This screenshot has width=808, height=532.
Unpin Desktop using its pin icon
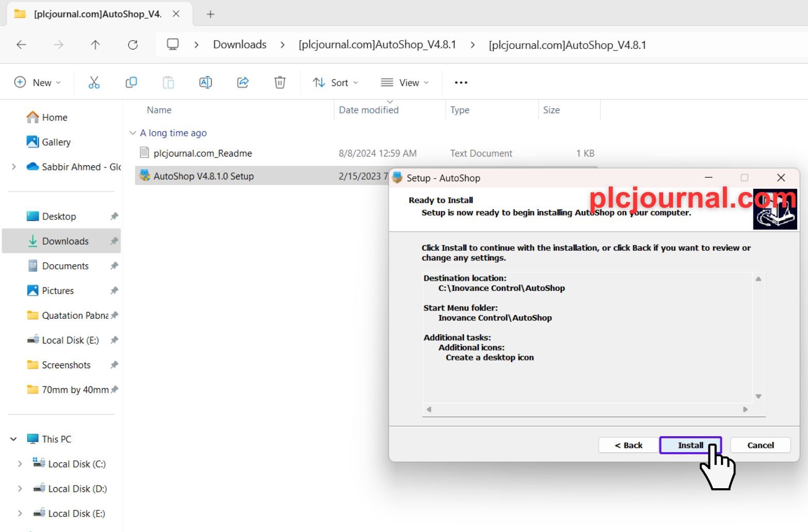[x=114, y=216]
